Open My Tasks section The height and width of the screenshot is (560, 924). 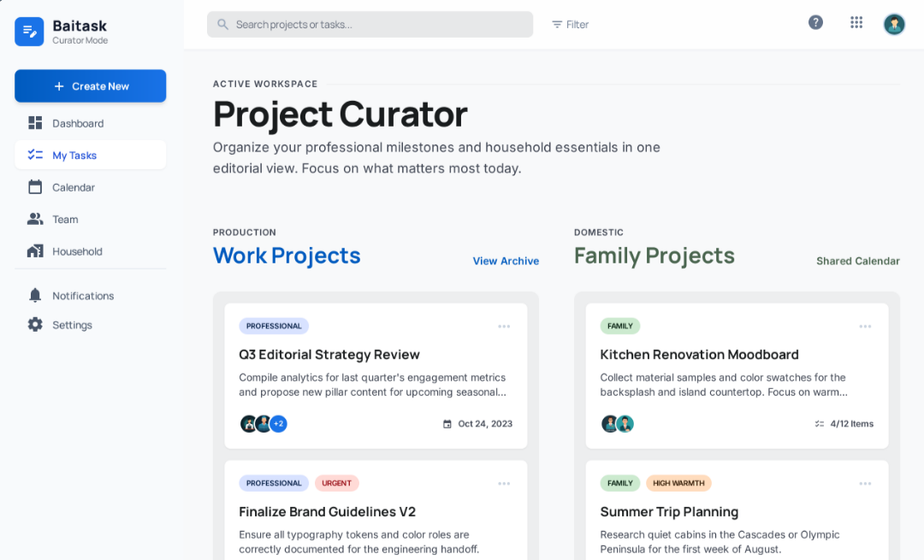[x=74, y=156]
